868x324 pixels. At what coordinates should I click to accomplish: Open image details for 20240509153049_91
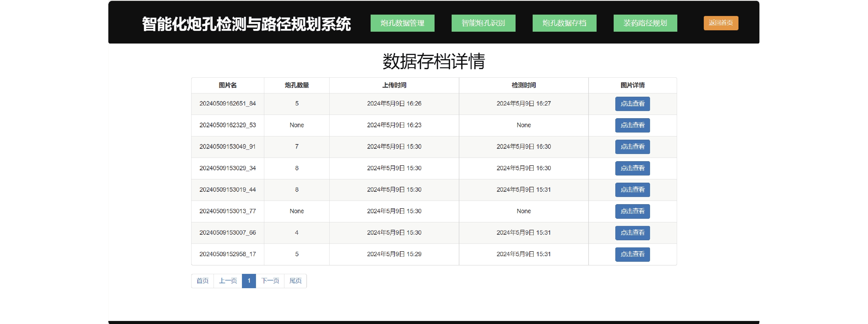[632, 147]
